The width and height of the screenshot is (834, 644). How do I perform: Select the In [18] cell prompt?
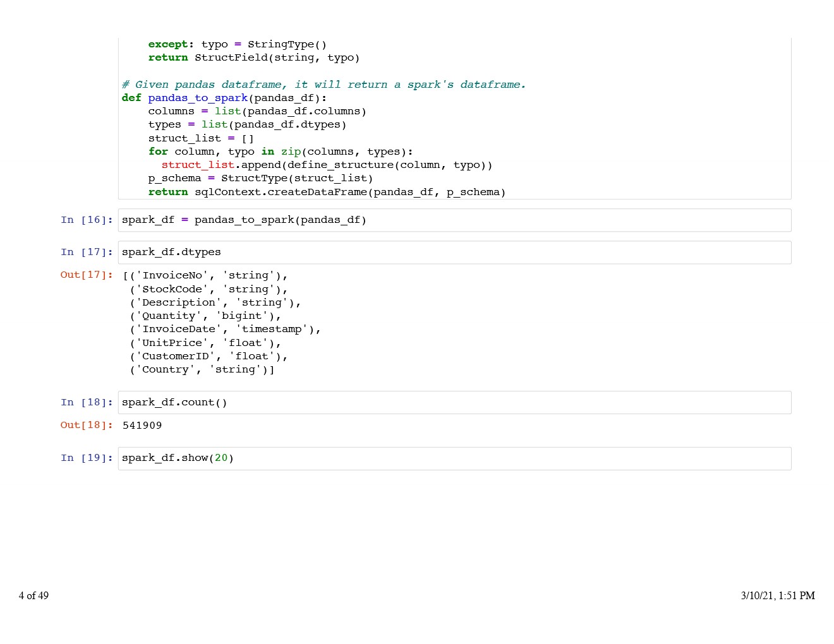[x=87, y=403]
